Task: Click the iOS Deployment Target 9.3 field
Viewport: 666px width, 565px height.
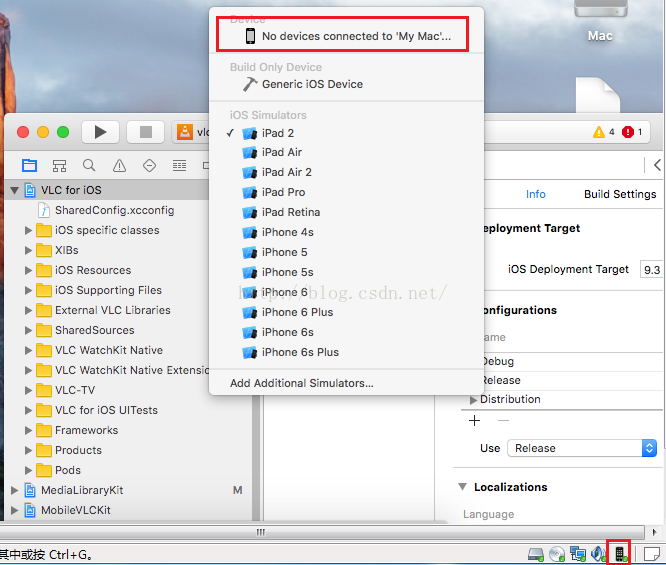Action: [x=652, y=269]
